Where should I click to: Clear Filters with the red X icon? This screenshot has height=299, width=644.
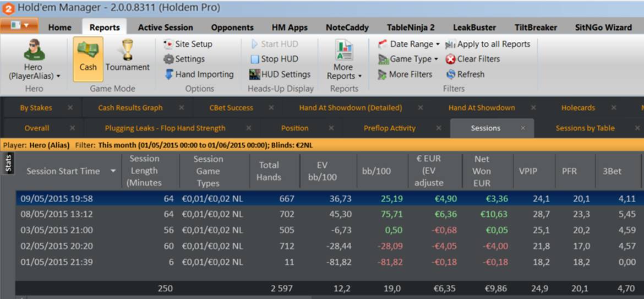click(x=451, y=59)
